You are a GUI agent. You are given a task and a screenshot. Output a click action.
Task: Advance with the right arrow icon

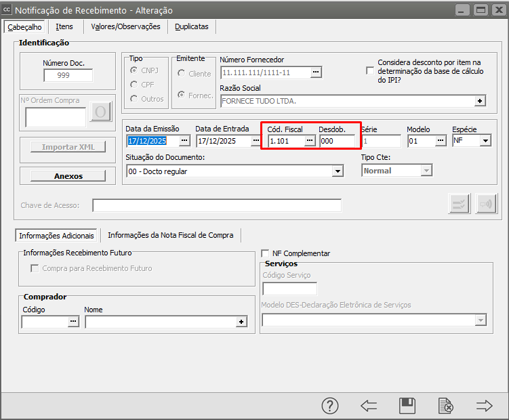(x=484, y=406)
